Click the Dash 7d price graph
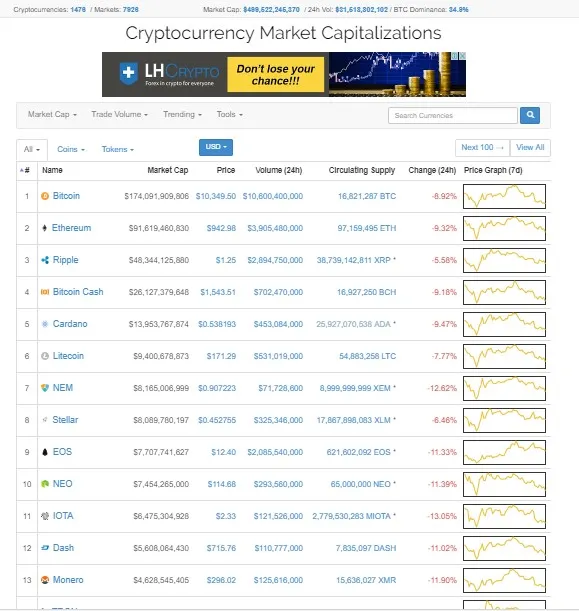The width and height of the screenshot is (579, 611). tap(504, 548)
